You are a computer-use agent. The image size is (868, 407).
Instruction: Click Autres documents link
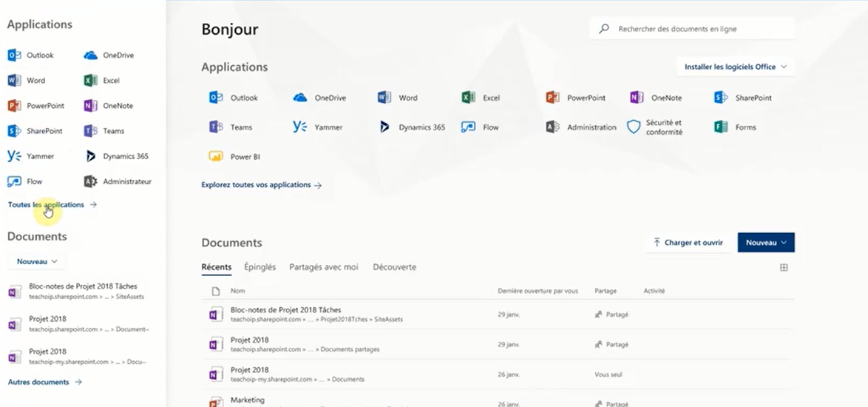[x=45, y=382]
